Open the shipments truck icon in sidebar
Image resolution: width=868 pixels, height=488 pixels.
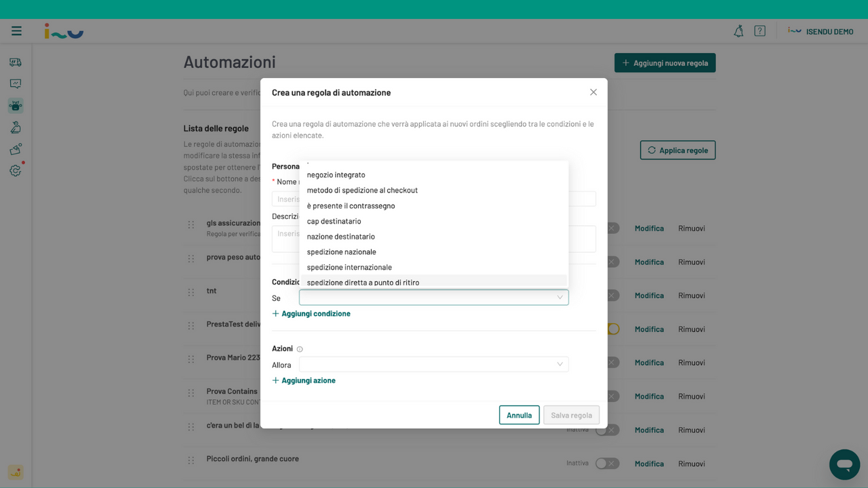coord(16,62)
